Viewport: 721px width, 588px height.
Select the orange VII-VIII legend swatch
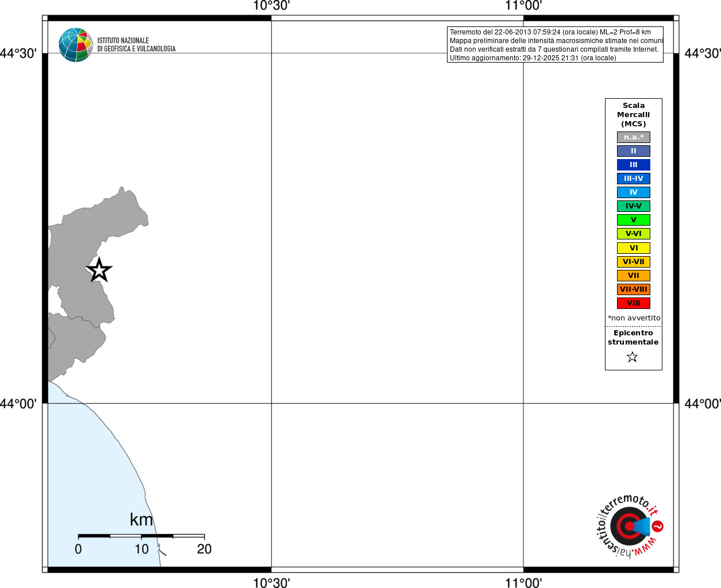(634, 289)
